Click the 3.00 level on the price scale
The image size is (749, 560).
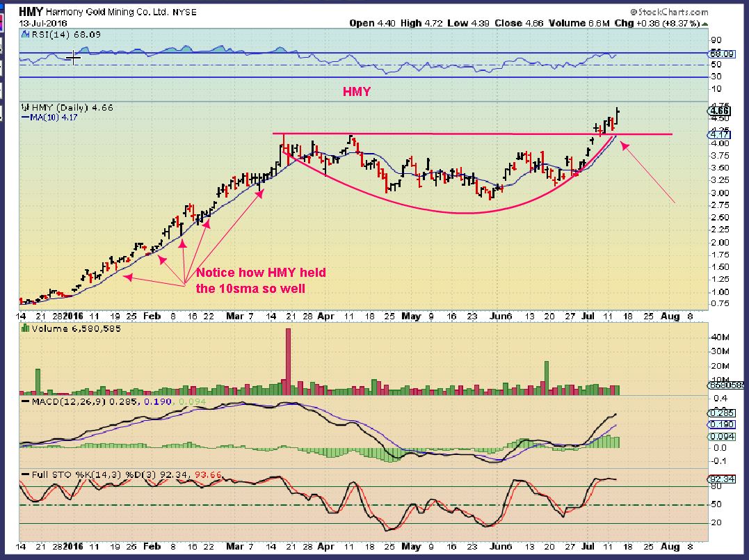pos(720,193)
